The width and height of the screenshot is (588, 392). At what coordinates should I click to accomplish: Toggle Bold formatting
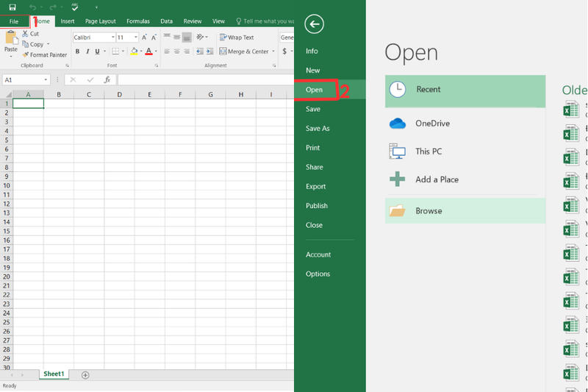pos(77,51)
